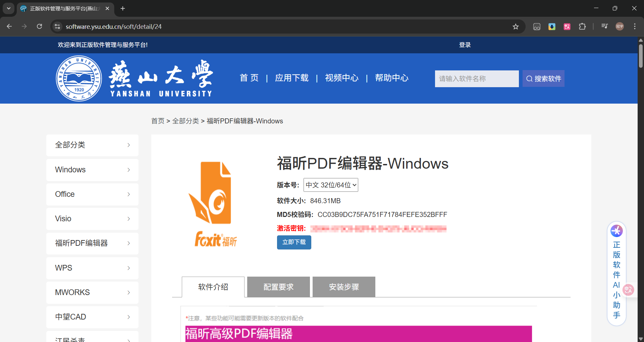Open the browser Downloads icon
Image resolution: width=644 pixels, height=342 pixels.
point(552,26)
